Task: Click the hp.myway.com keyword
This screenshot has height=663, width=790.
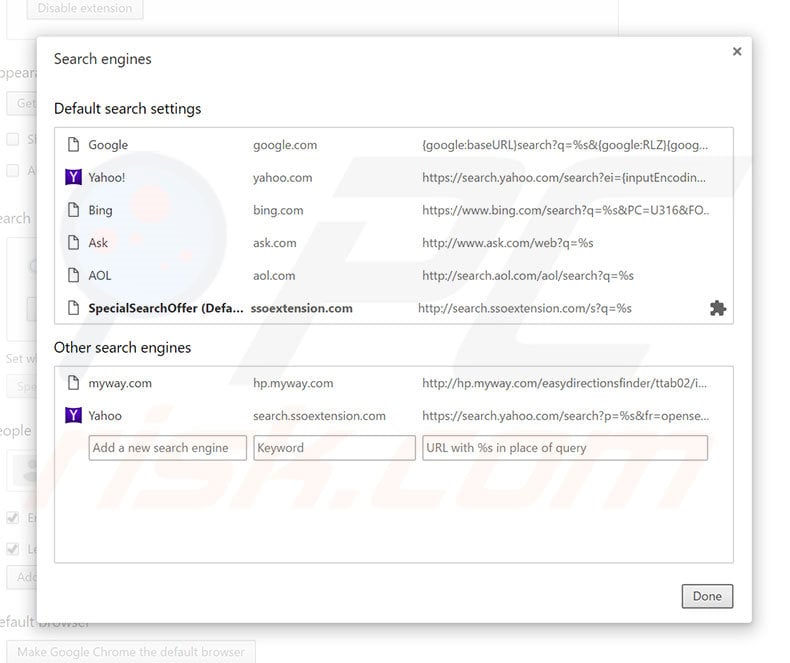Action: tap(293, 383)
